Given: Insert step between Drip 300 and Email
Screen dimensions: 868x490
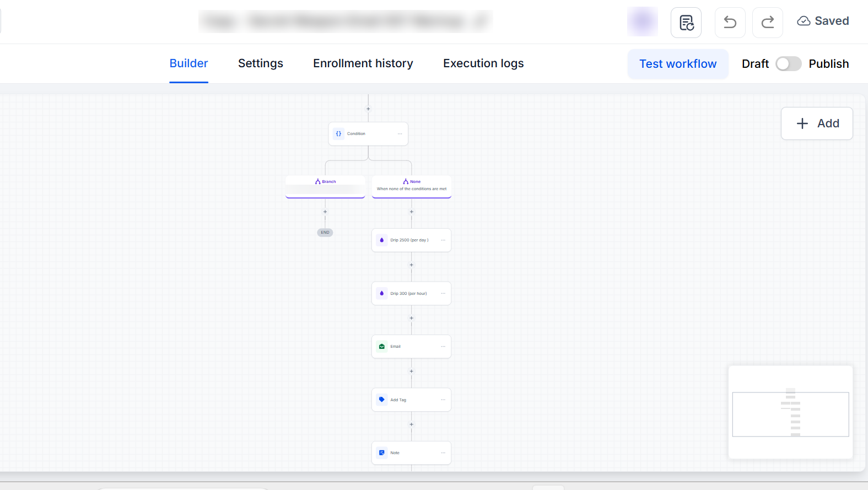Looking at the screenshot, I should [412, 318].
